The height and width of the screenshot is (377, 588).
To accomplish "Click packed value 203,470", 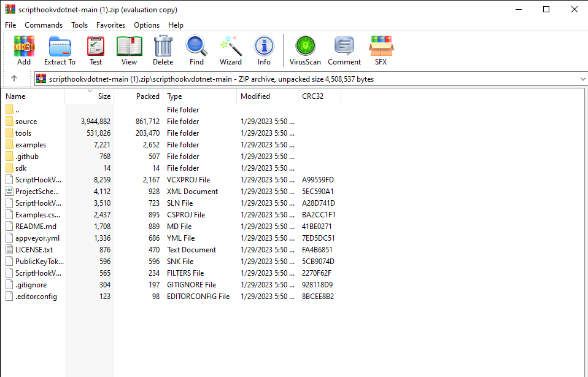I will 147,133.
